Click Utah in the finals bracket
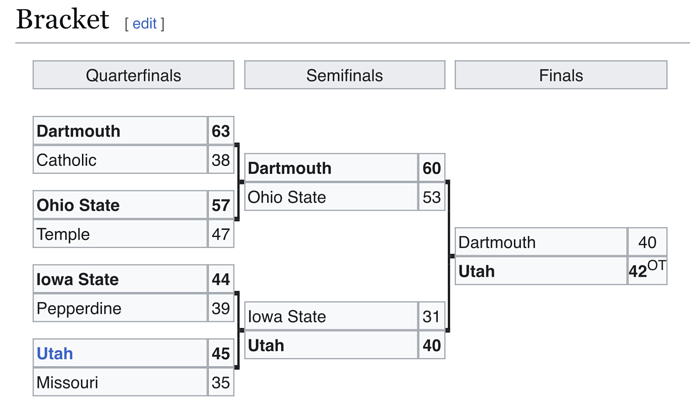The width and height of the screenshot is (690, 415). click(x=541, y=271)
